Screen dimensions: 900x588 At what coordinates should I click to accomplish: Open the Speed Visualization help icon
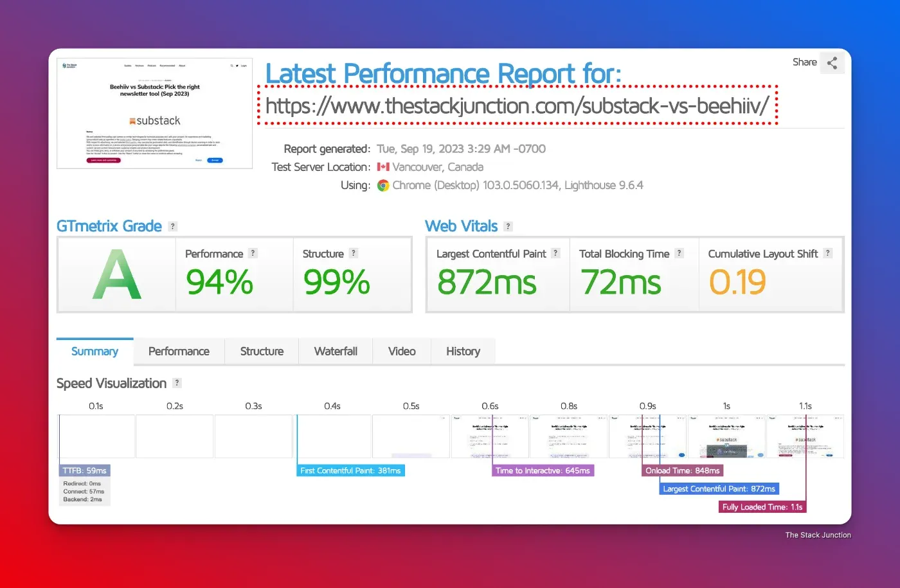click(177, 383)
